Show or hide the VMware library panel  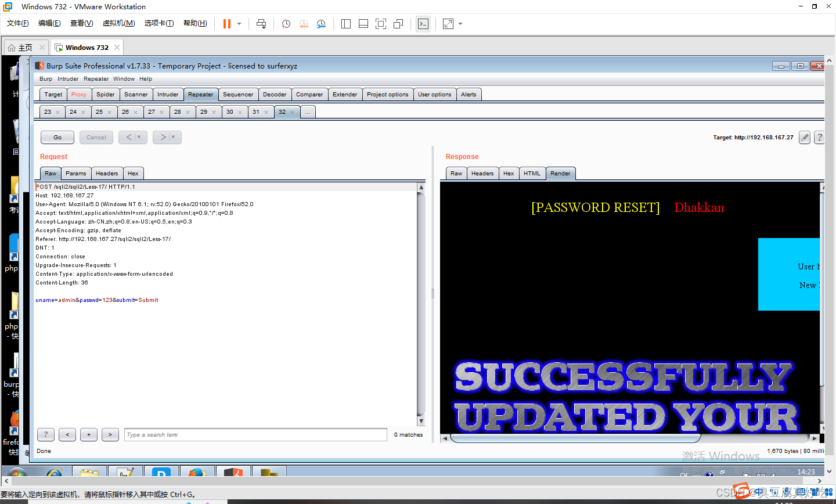pyautogui.click(x=345, y=24)
